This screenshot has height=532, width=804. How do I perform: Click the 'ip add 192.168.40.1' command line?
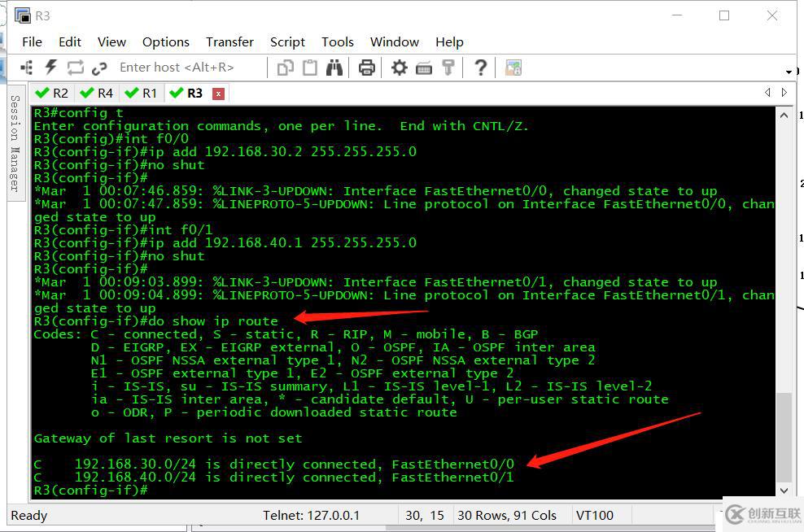(x=225, y=243)
